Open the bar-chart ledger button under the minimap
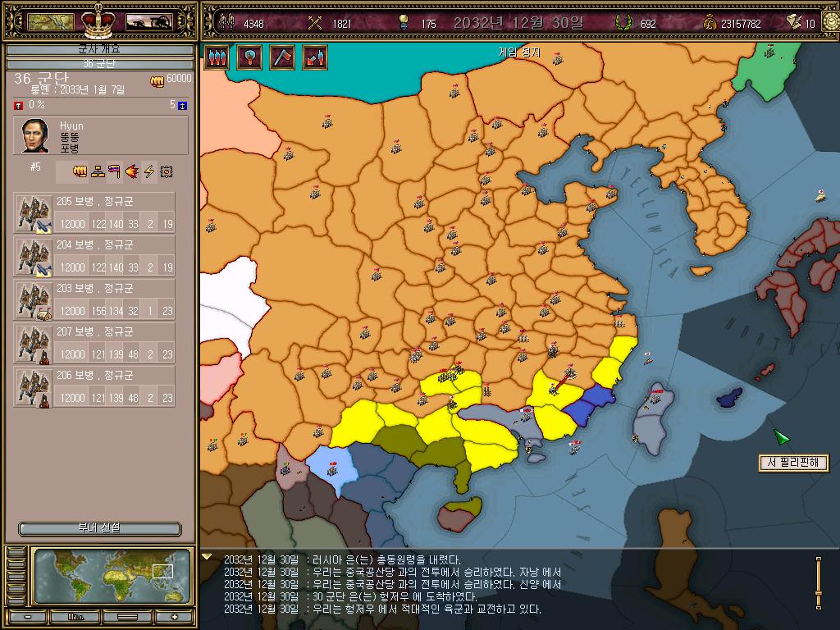The width and height of the screenshot is (840, 630). [75, 617]
